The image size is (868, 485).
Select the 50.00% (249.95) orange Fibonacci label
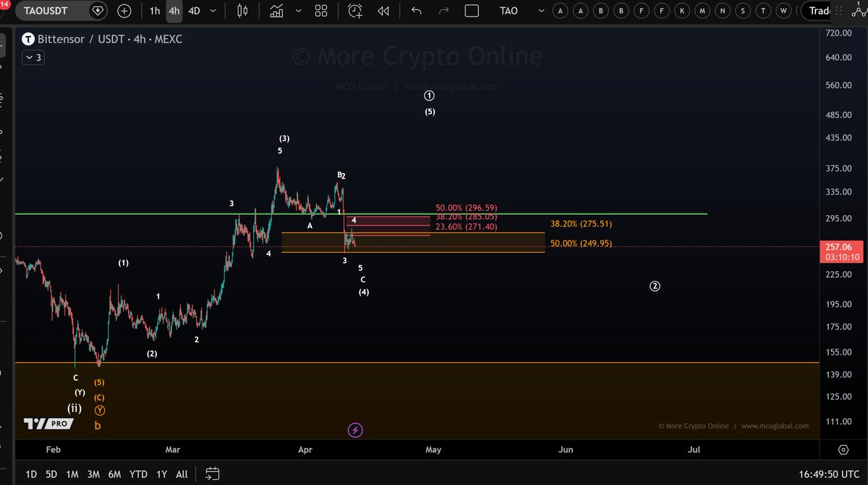(x=581, y=243)
